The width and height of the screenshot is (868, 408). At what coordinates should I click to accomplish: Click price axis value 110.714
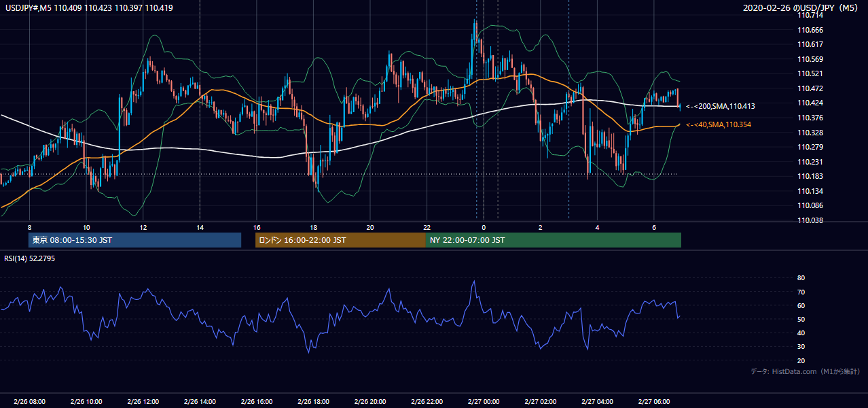pos(810,15)
